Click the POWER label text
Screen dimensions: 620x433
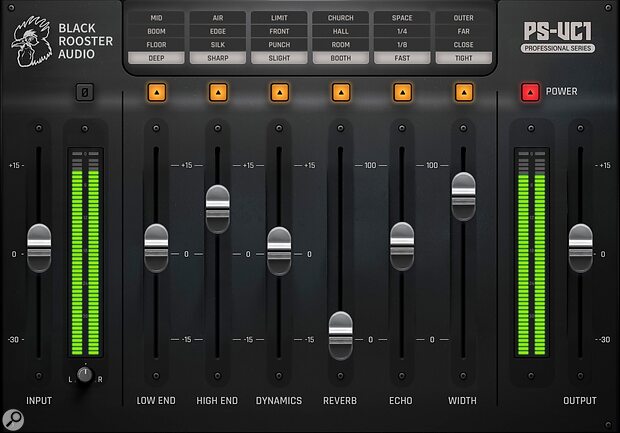561,91
